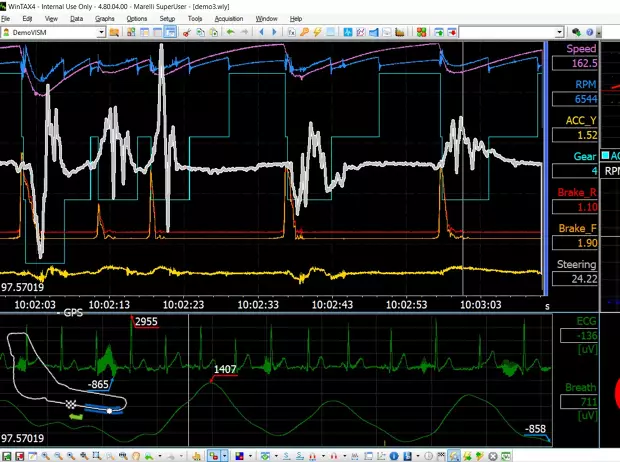Click the orange key icon
Image resolution: width=620 pixels, height=462 pixels.
coord(304,32)
